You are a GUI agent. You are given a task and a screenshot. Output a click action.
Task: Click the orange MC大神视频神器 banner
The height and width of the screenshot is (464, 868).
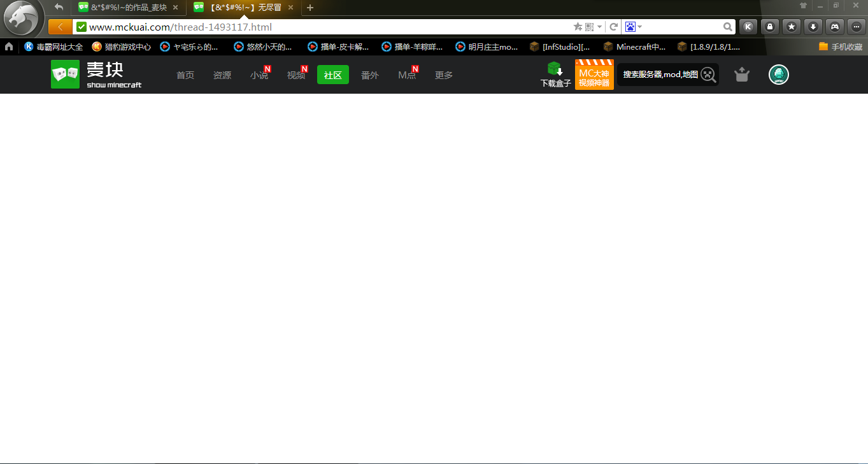(x=594, y=75)
